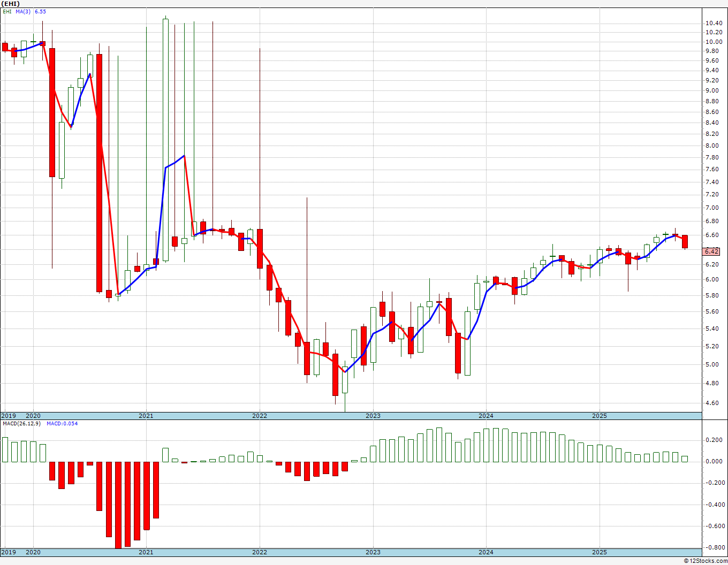The height and width of the screenshot is (565, 728).
Task: Select the 4.60 price axis label
Action: [712, 403]
